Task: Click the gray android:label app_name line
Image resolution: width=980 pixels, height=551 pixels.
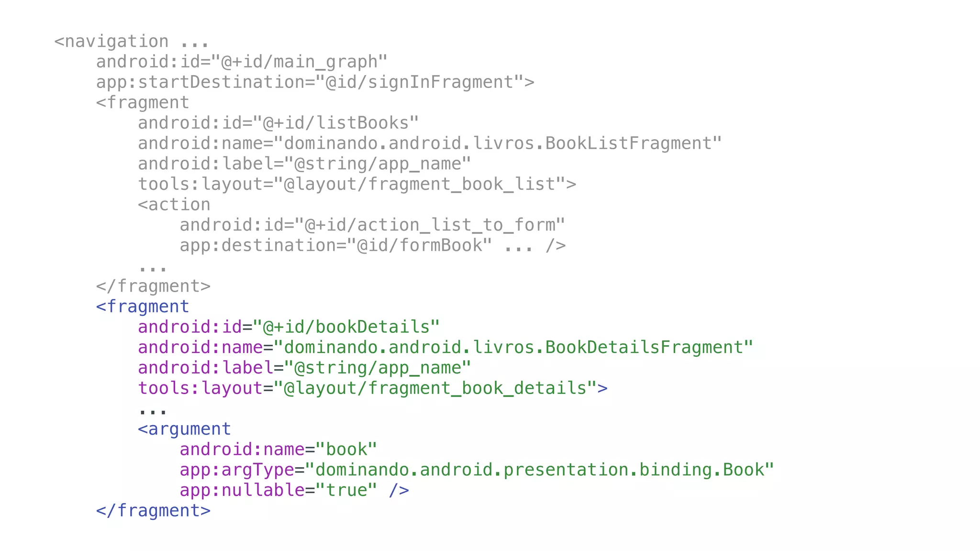Action: (305, 164)
